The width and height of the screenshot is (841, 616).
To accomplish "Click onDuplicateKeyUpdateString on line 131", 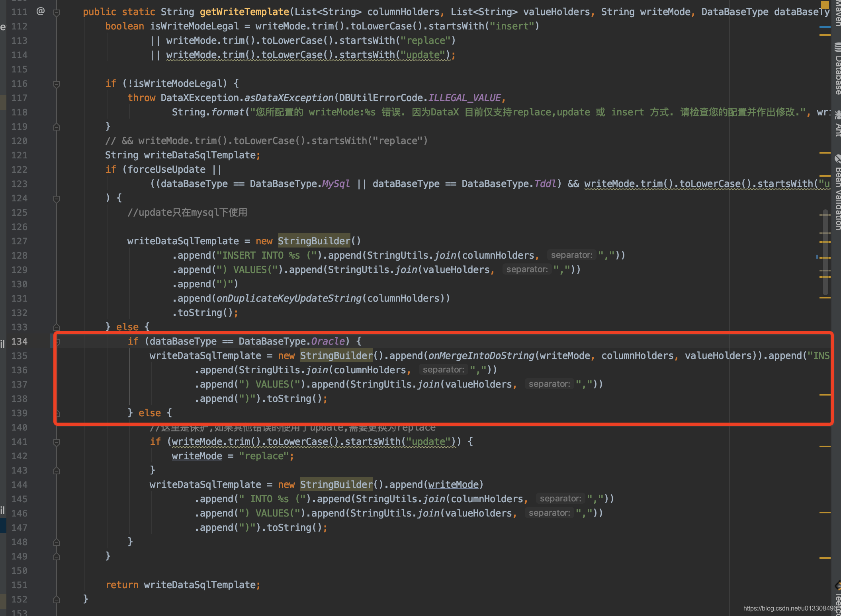I will click(289, 298).
